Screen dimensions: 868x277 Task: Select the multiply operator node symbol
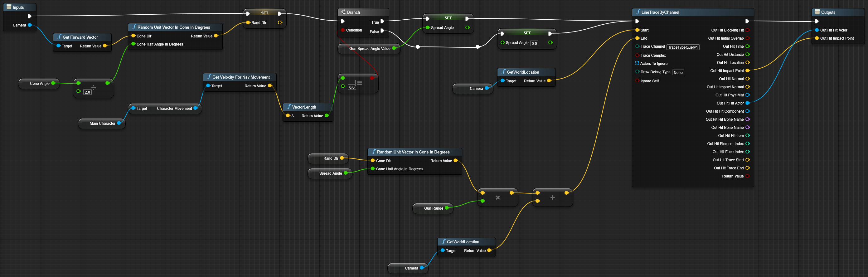[497, 197]
